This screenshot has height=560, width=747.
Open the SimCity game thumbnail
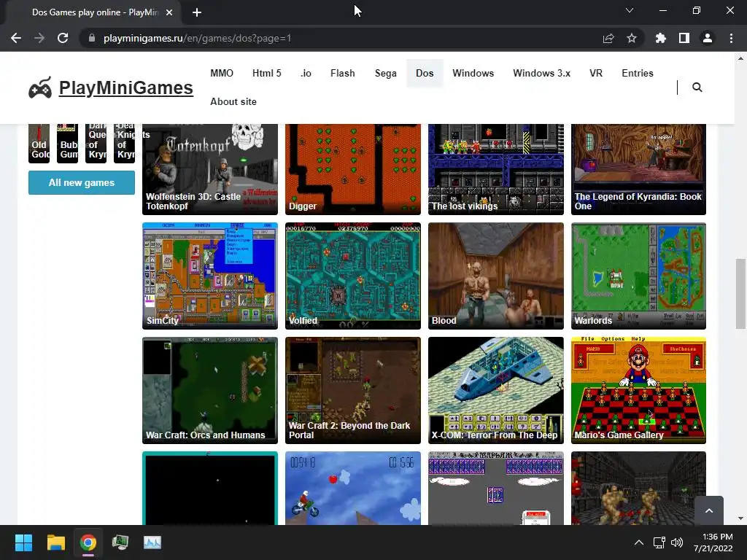pyautogui.click(x=210, y=276)
